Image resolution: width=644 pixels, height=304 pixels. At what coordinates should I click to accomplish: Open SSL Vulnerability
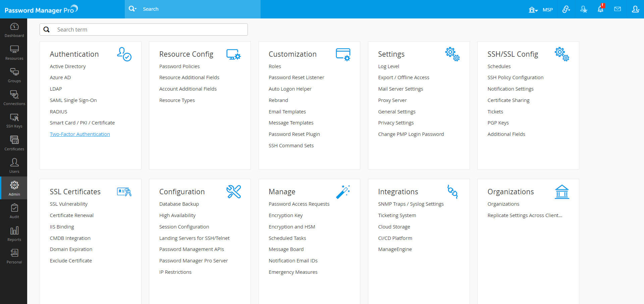click(x=69, y=204)
